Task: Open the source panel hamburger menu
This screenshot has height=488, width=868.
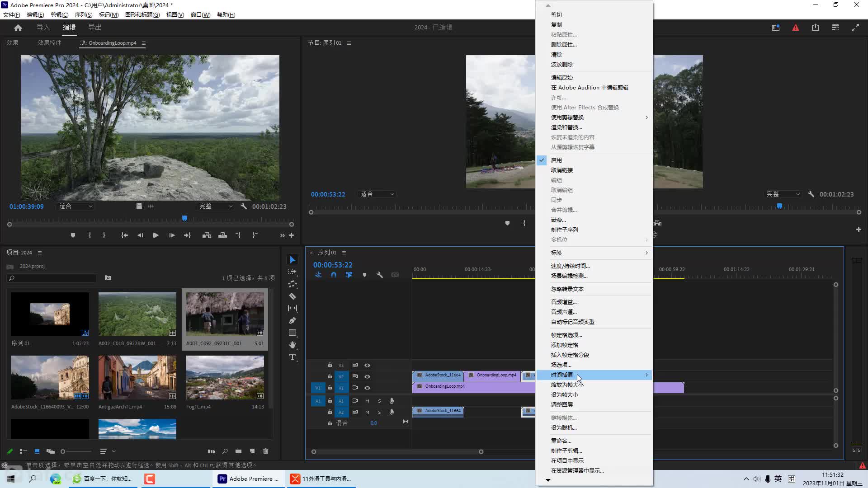Action: click(143, 43)
